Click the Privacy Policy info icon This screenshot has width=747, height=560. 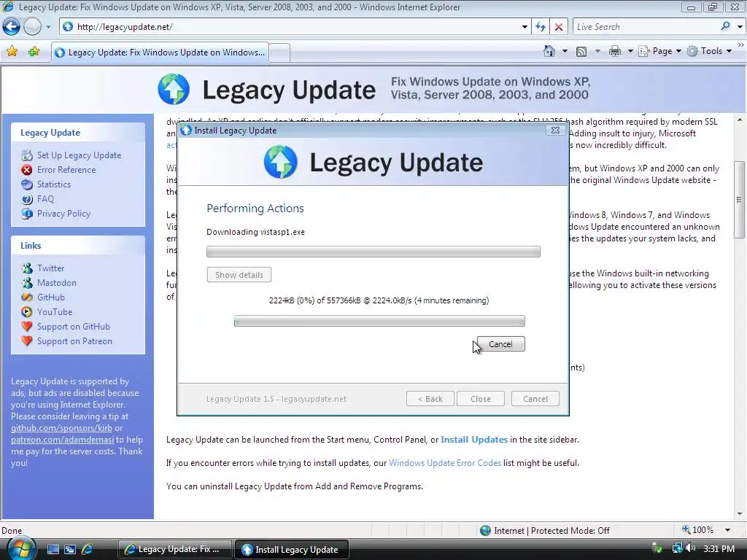coord(27,214)
